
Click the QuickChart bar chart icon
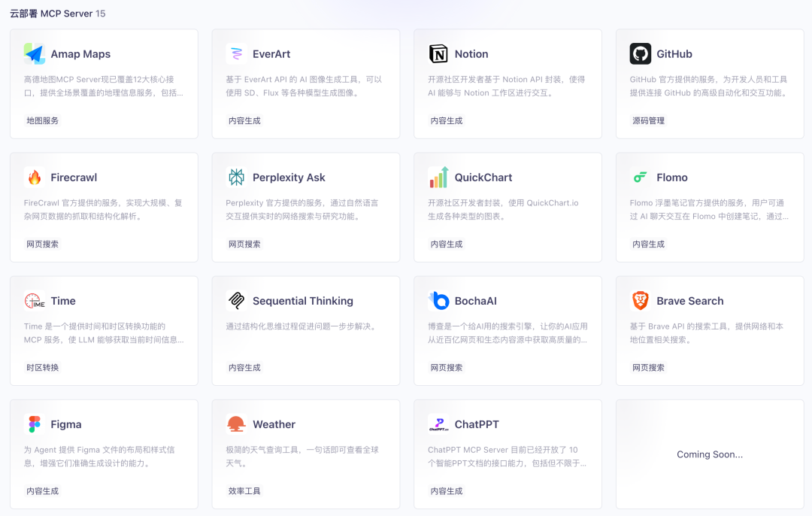tap(438, 178)
